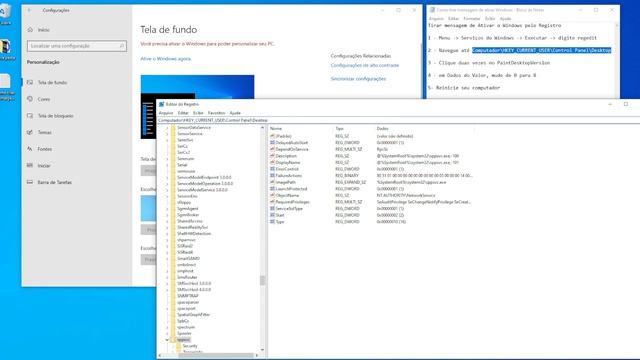Click the Notepad title bar icon
Screen dimensions: 640x360
pos(432,10)
